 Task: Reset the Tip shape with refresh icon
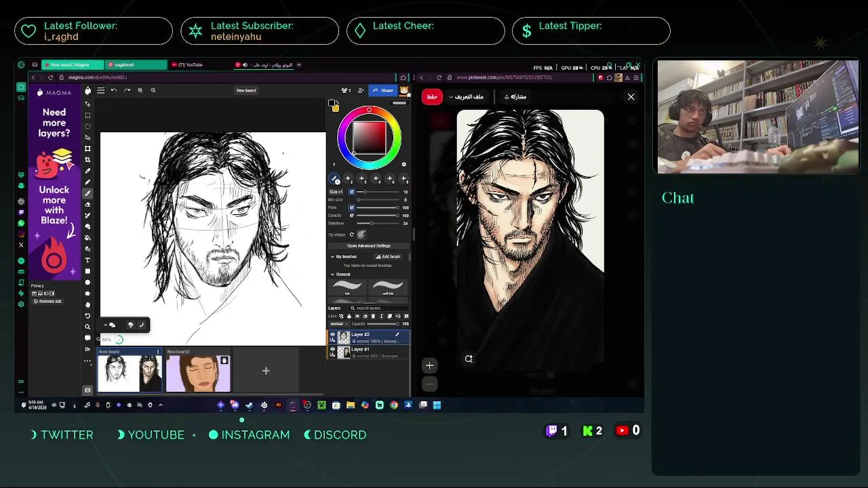(351, 235)
